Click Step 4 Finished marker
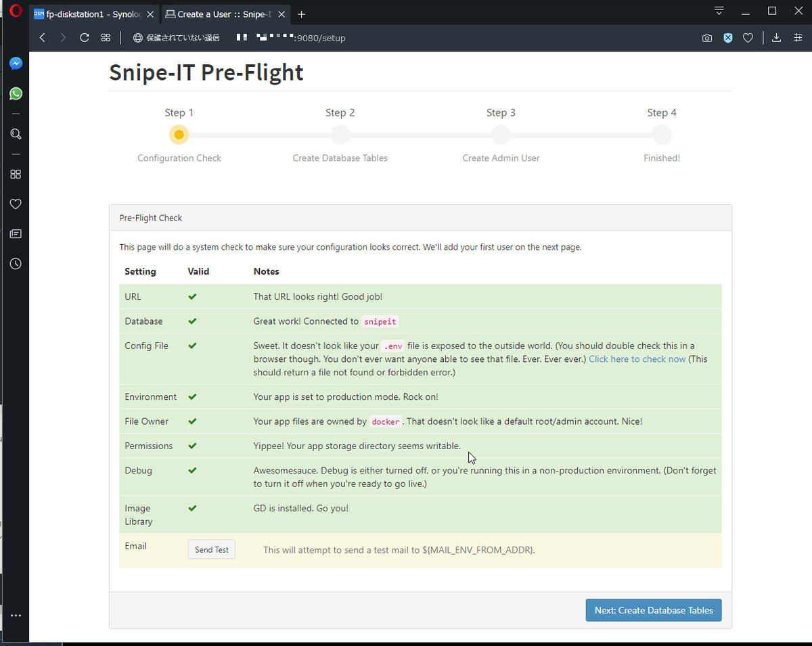 [662, 135]
